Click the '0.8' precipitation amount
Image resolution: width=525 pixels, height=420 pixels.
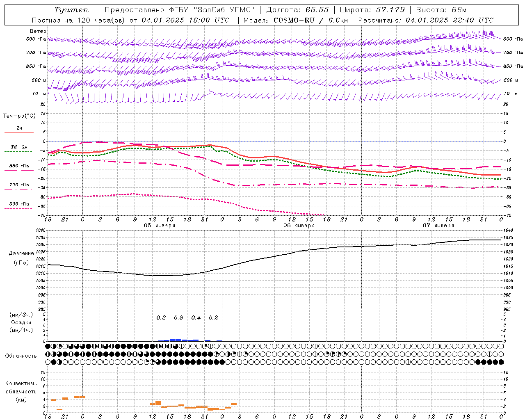pos(178,317)
